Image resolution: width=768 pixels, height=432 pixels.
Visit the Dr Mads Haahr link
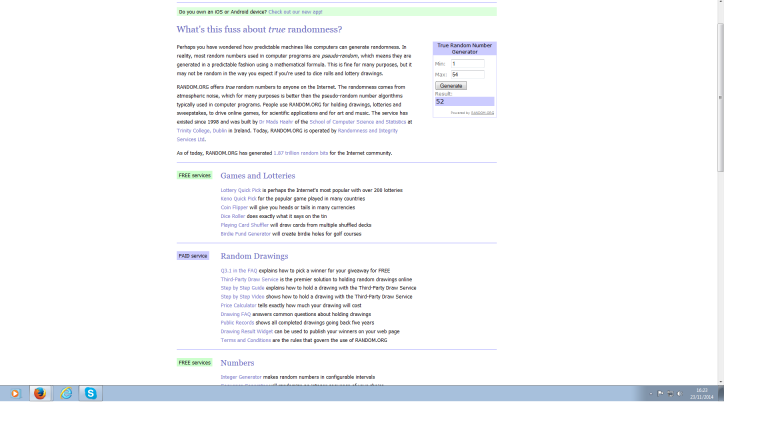pos(276,122)
